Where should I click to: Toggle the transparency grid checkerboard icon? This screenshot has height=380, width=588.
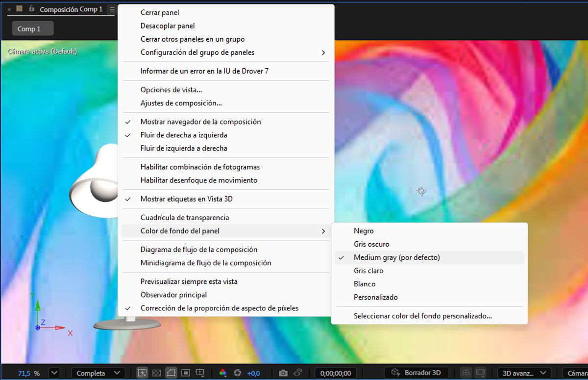[156, 373]
